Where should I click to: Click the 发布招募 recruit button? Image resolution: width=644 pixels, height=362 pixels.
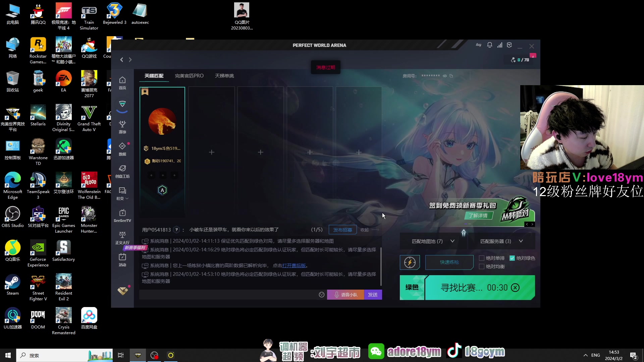(342, 230)
